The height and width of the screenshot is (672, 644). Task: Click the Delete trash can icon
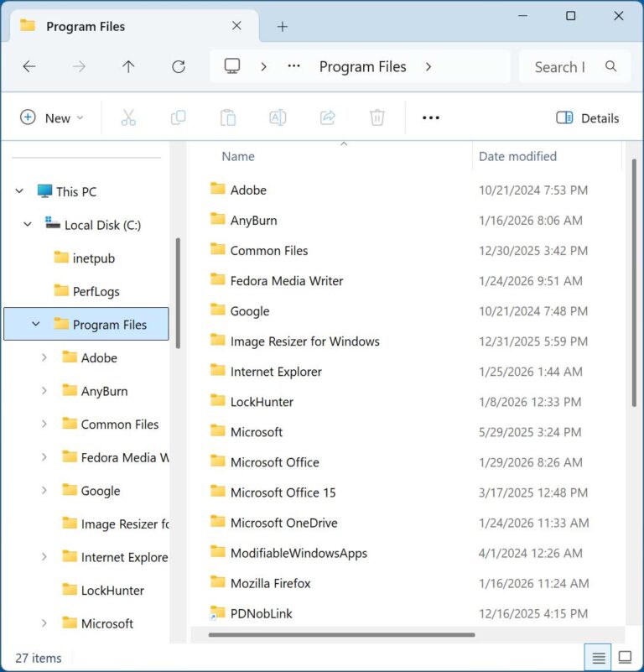377,118
